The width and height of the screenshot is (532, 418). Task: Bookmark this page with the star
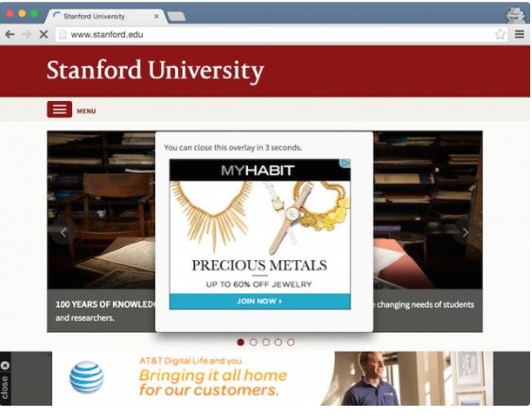pyautogui.click(x=500, y=34)
